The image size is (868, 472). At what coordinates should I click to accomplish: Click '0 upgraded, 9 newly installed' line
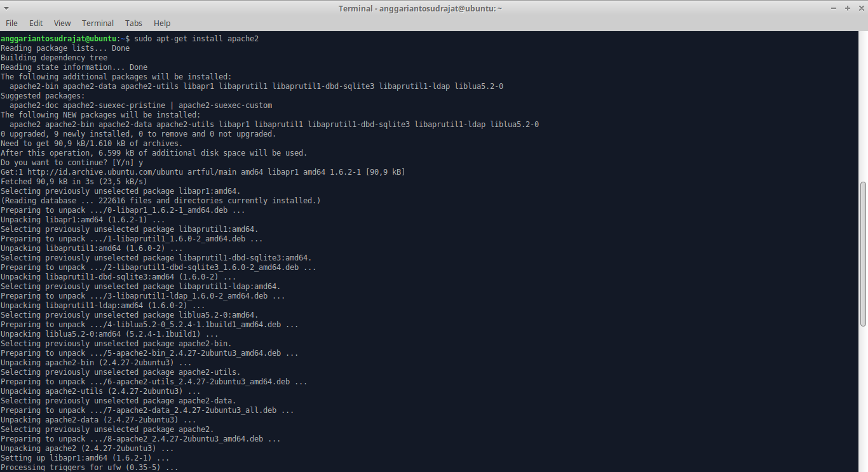(x=139, y=134)
